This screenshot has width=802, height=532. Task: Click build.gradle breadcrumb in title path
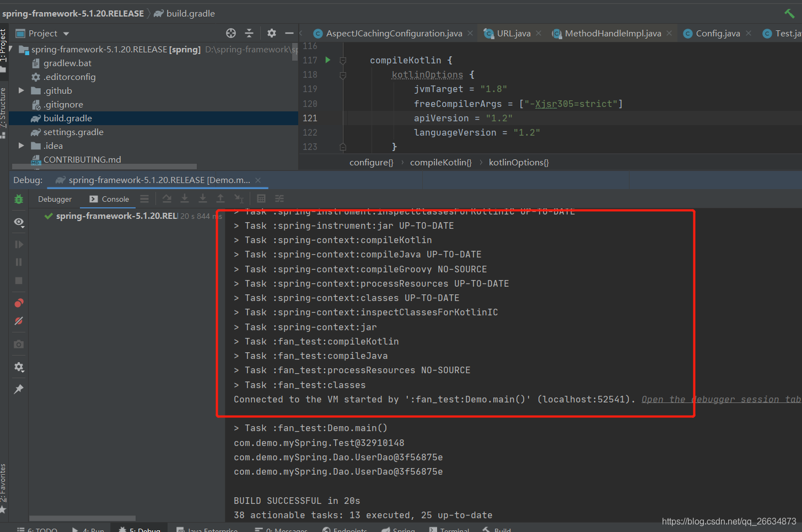185,13
